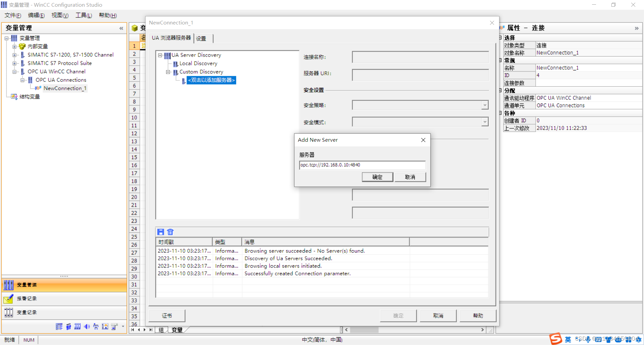644x345 pixels.
Task: Open the 文件(F) menu
Action: [13, 15]
